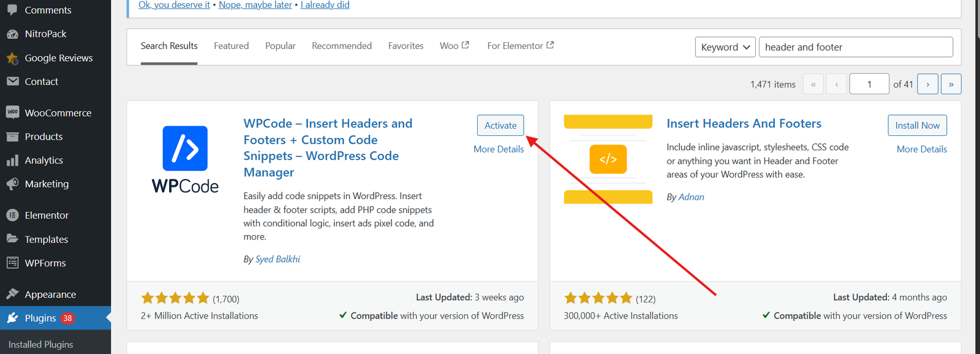Screen dimensions: 980x354
Task: Click the Nope, maybe later link
Action: coord(255,5)
